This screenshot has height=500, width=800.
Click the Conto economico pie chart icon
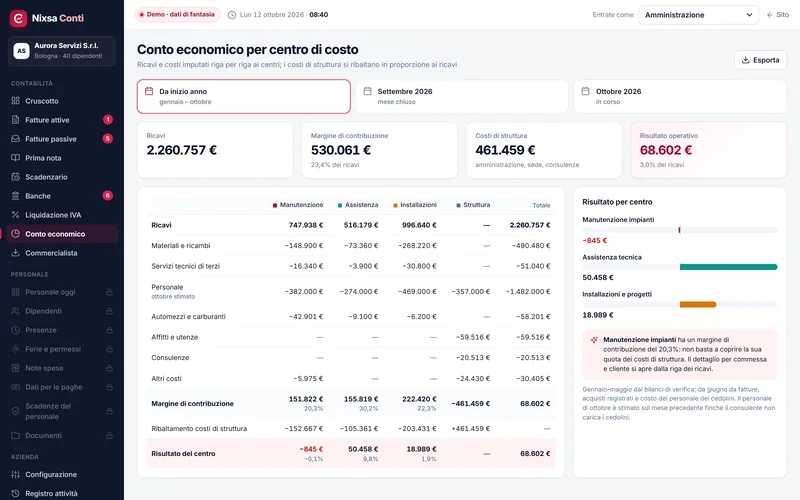(15, 234)
